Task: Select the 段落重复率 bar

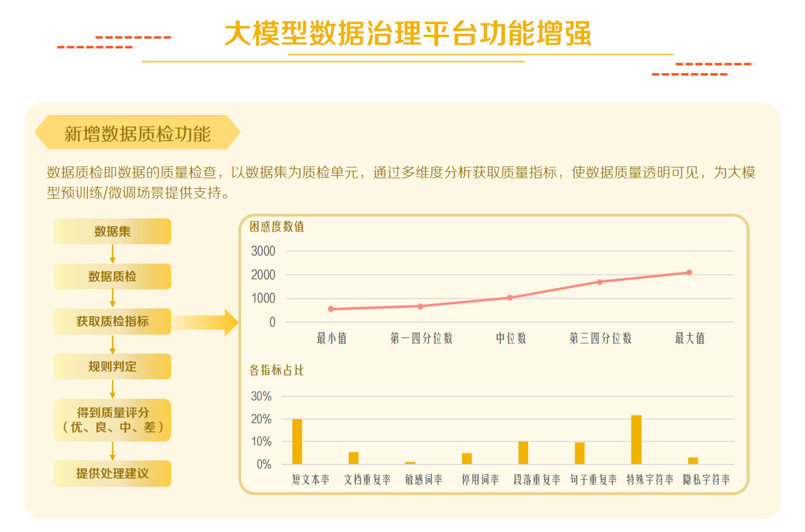Action: click(x=523, y=453)
